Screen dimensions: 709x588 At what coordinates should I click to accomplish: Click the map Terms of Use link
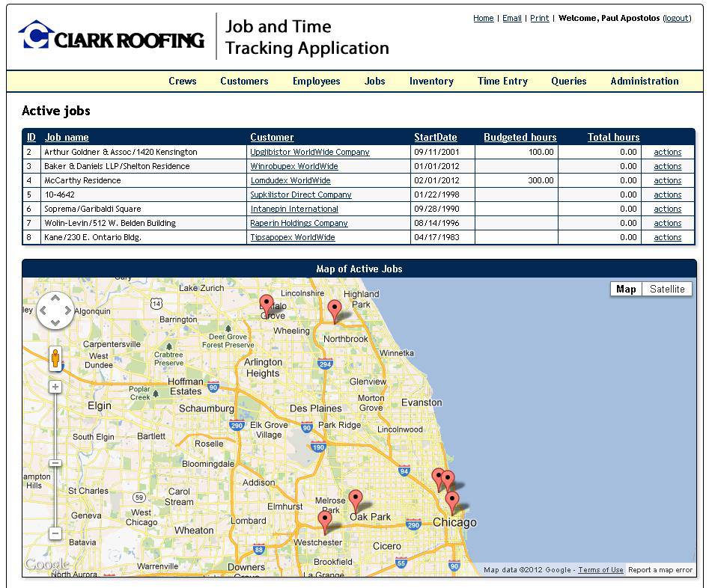pos(600,570)
